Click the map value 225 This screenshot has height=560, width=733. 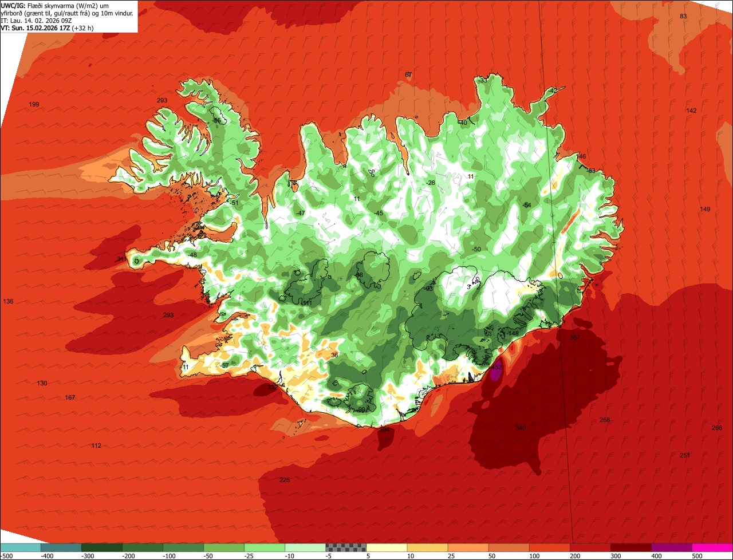[x=285, y=480]
